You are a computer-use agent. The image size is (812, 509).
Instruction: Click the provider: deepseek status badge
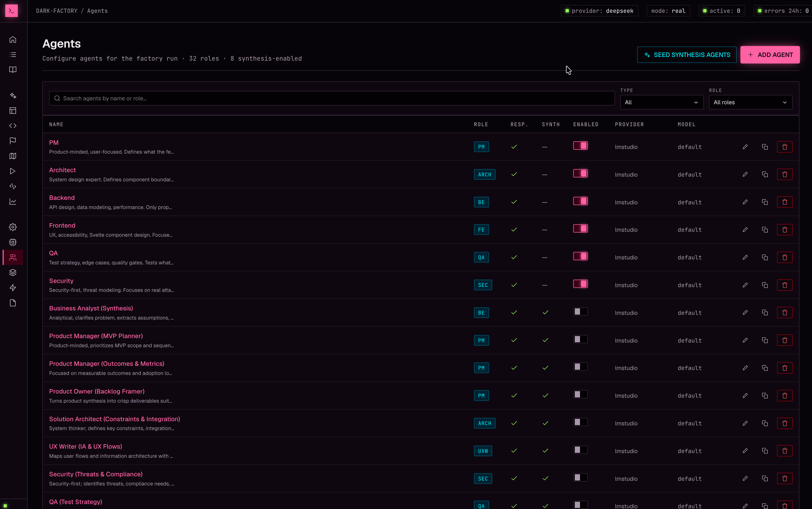tap(599, 11)
